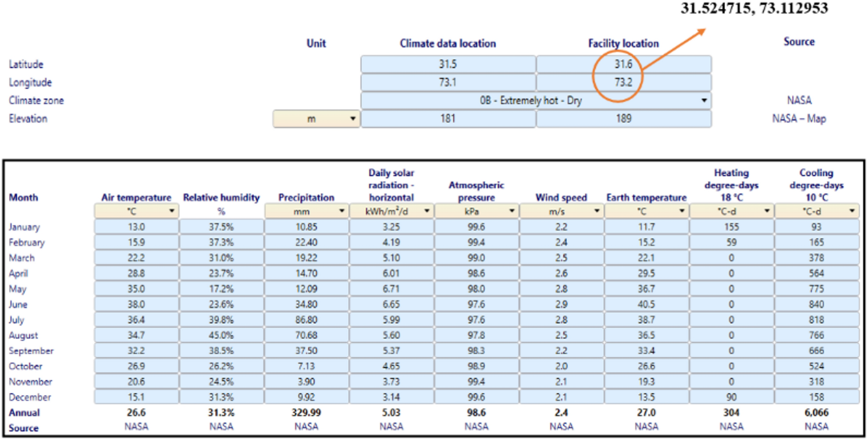868x441 pixels.
Task: Select the June cooling degree-days cell 840
Action: pos(816,305)
